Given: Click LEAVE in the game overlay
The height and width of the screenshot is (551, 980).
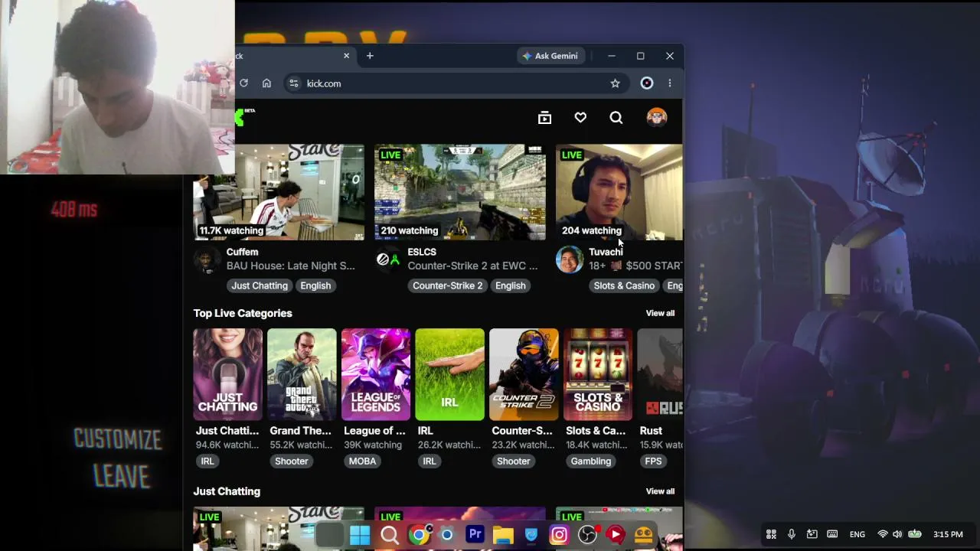Looking at the screenshot, I should point(121,476).
